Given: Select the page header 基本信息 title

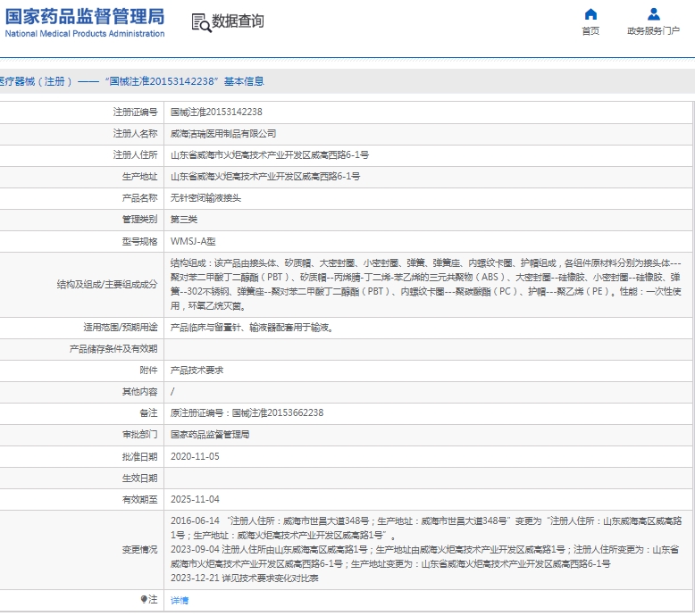Looking at the screenshot, I should tap(244, 81).
